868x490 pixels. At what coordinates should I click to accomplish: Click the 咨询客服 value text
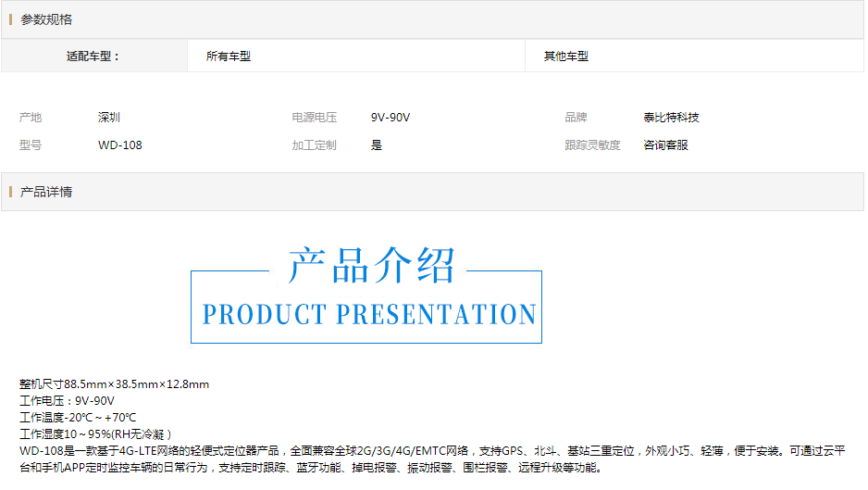(665, 144)
